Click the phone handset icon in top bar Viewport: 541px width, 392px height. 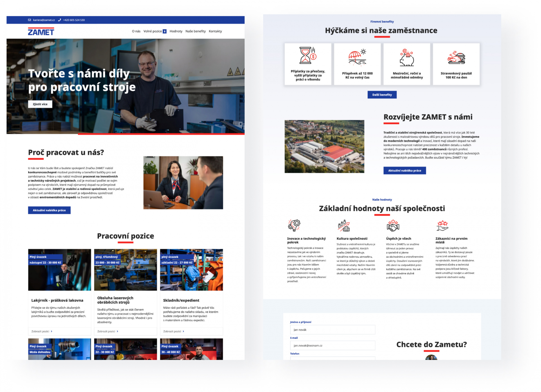(59, 20)
